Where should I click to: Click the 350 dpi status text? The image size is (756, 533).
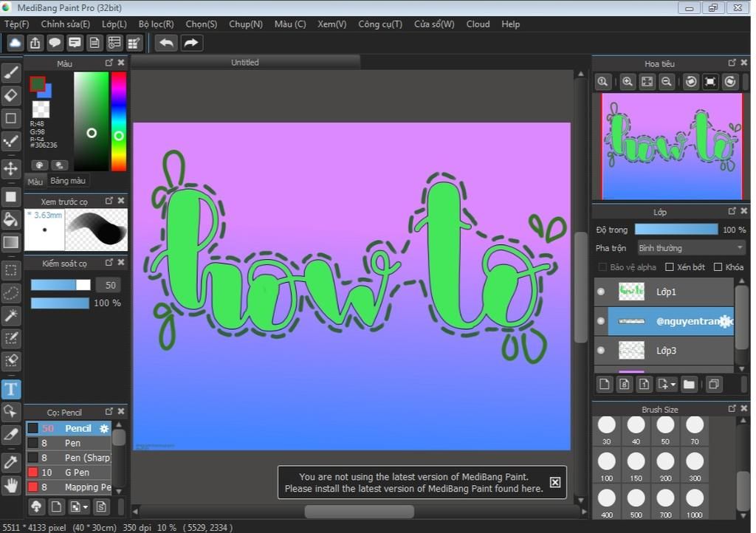coord(136,528)
